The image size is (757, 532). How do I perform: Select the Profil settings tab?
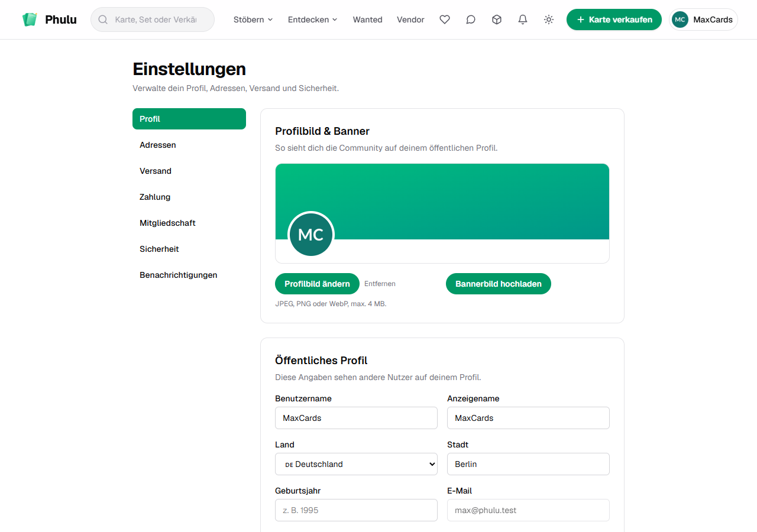point(189,119)
